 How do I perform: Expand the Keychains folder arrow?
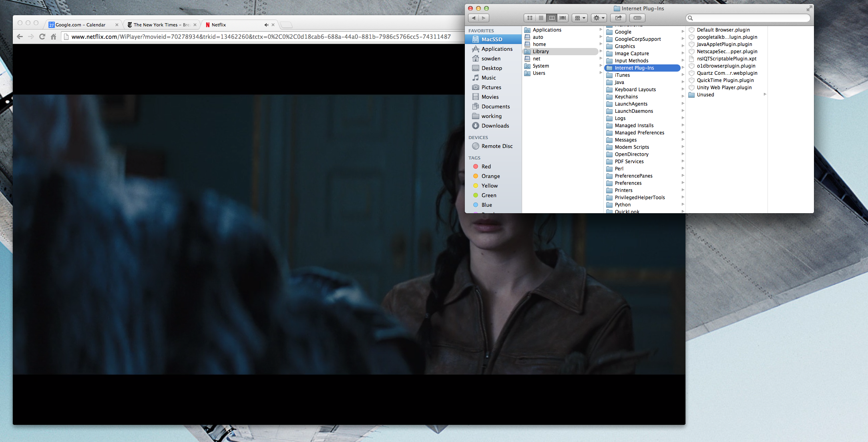click(x=683, y=96)
